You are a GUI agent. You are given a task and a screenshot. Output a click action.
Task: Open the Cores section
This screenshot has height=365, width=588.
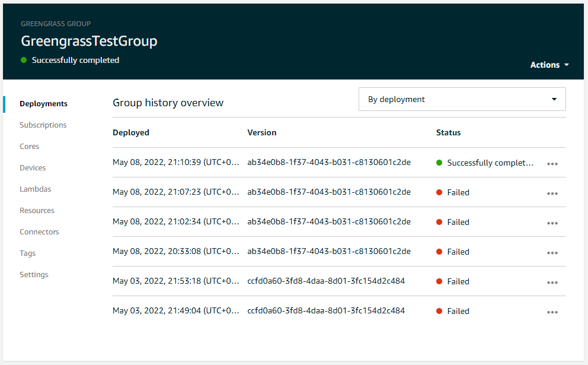(x=29, y=147)
